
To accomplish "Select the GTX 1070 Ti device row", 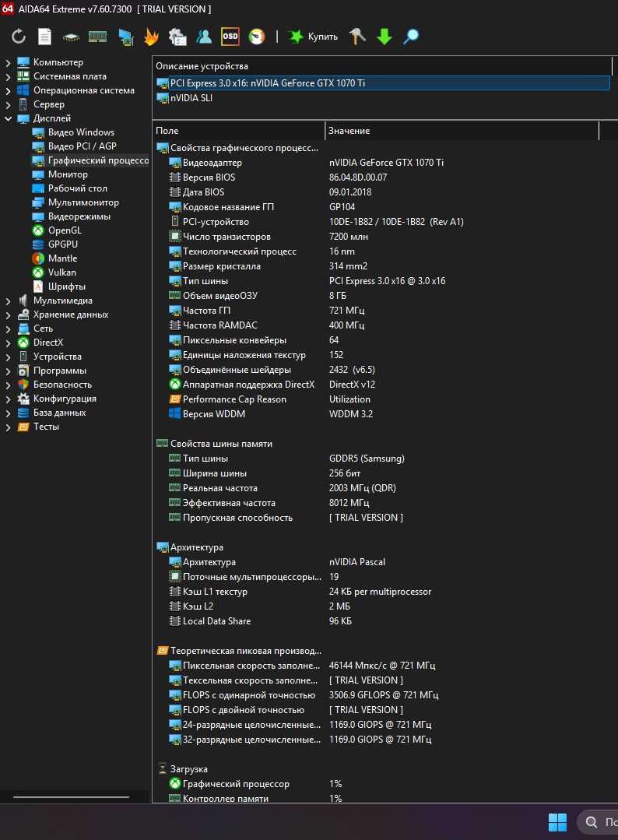I will tap(382, 83).
